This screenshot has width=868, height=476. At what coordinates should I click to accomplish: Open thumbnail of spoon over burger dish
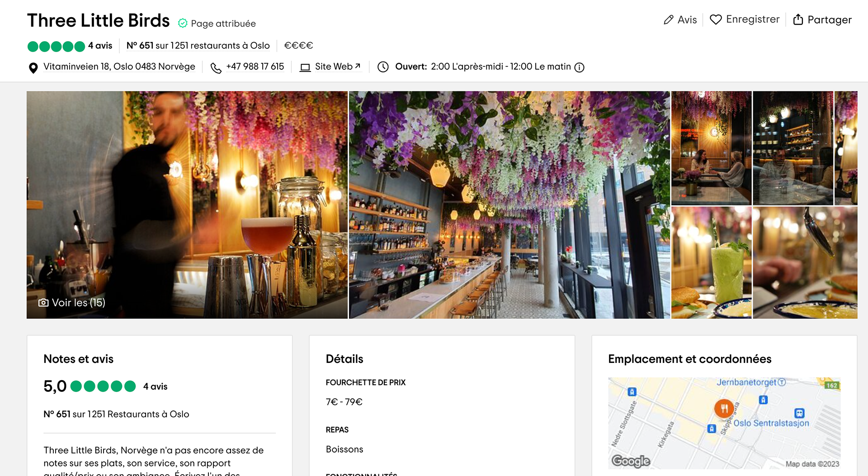805,263
